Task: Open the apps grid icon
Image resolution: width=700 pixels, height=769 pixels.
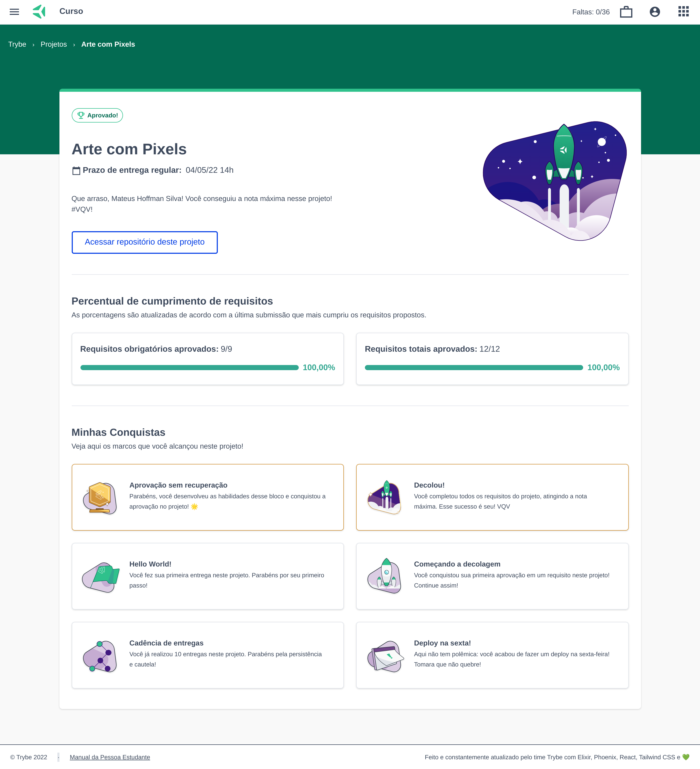Action: click(683, 12)
